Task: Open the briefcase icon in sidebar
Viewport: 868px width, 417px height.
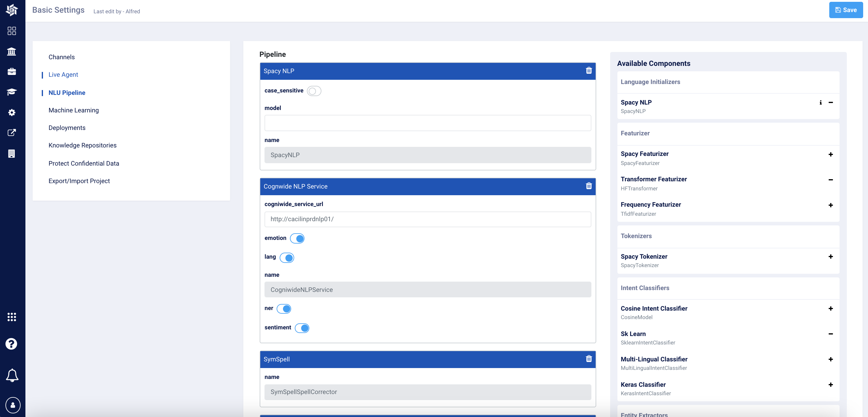Action: click(12, 72)
